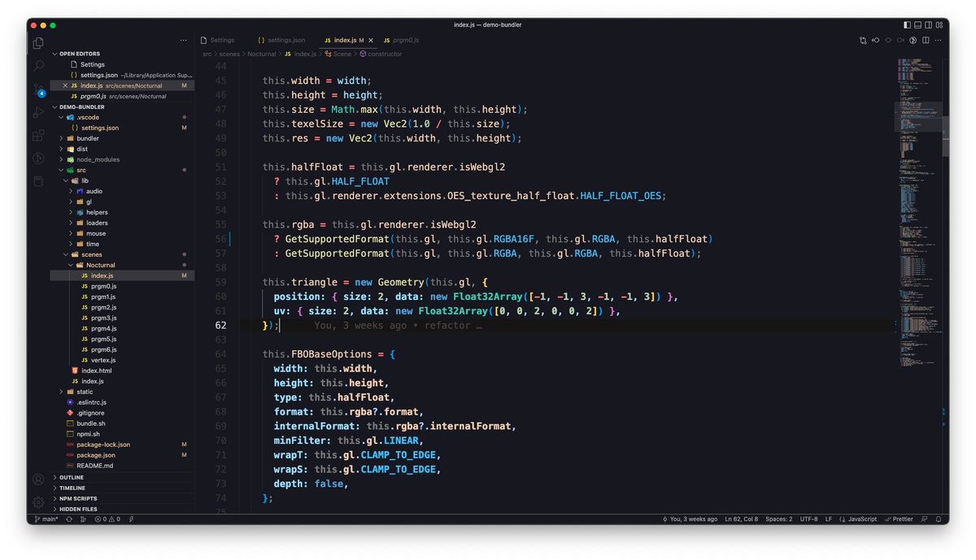Open the Search view in the Activity Bar

click(x=37, y=66)
